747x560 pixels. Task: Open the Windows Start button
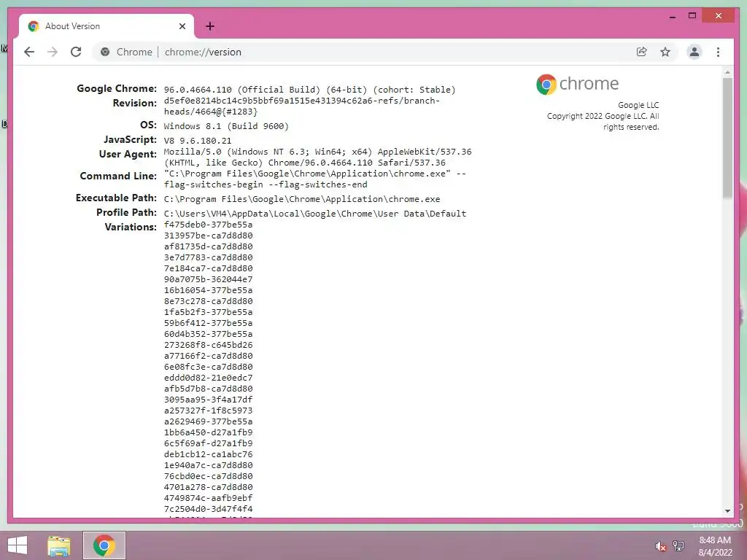point(18,545)
